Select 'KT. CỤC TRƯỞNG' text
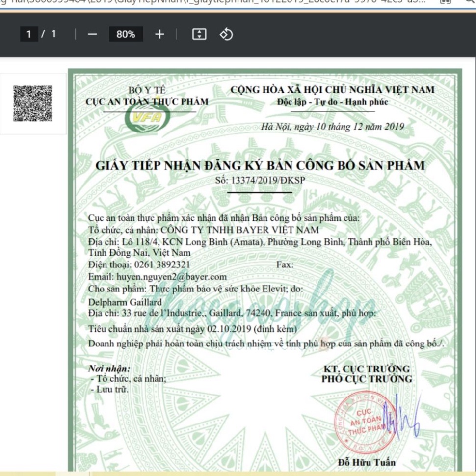This screenshot has width=476, height=476. 367,369
